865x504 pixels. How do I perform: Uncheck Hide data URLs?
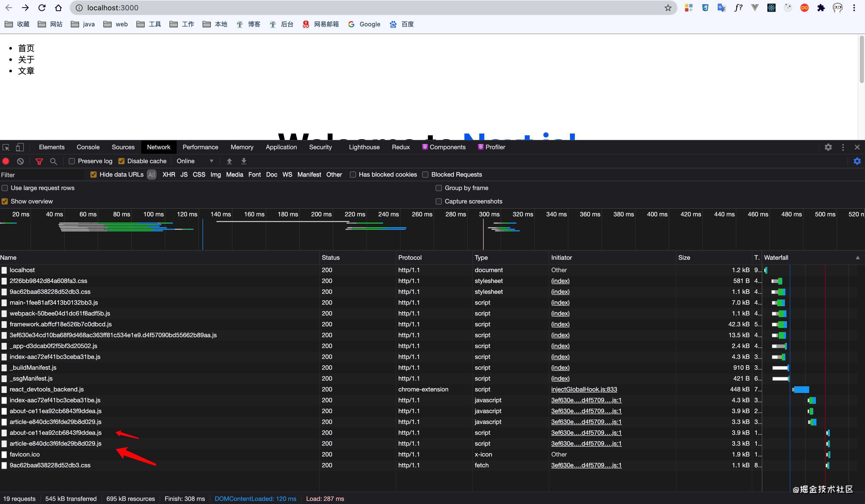pyautogui.click(x=93, y=175)
